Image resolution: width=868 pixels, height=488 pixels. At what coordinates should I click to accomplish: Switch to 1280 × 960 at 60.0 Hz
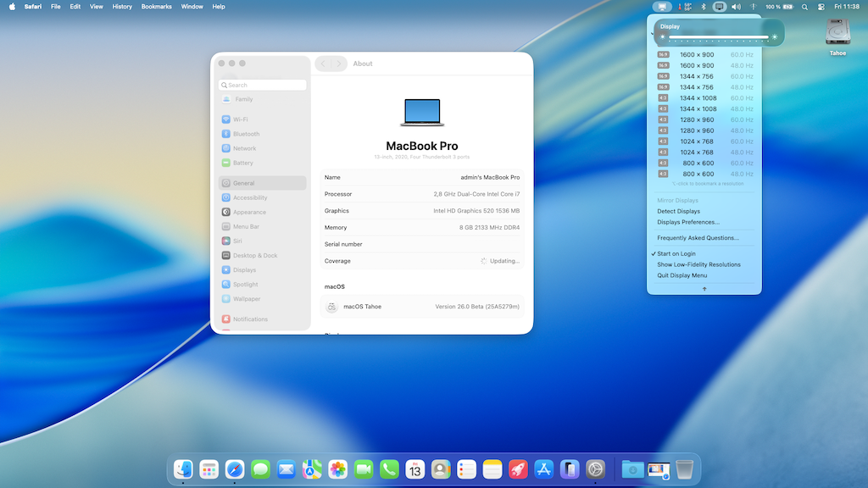click(704, 119)
